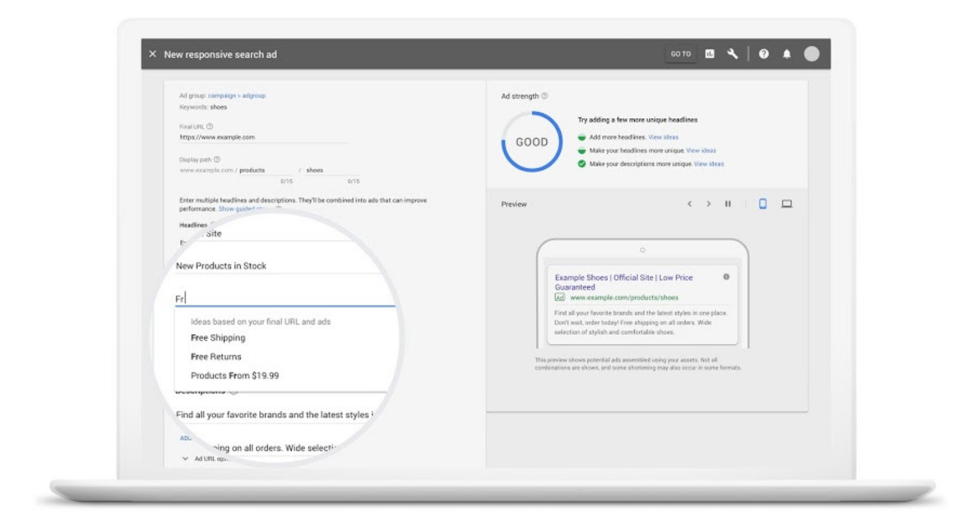Switch preview to desktop device
Image resolution: width=980 pixels, height=514 pixels.
point(787,204)
